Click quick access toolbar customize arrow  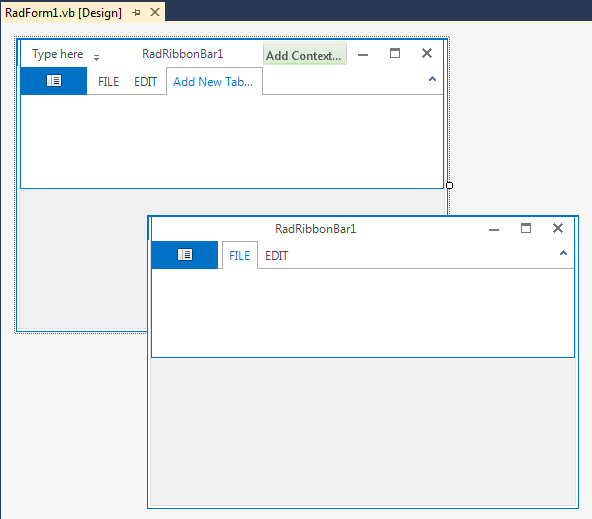96,58
